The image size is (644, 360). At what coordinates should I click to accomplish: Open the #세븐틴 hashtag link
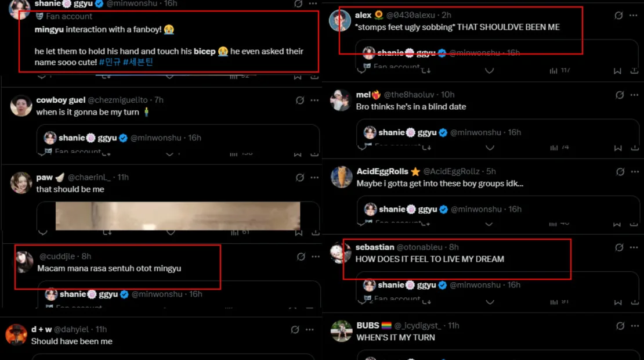[x=138, y=62]
